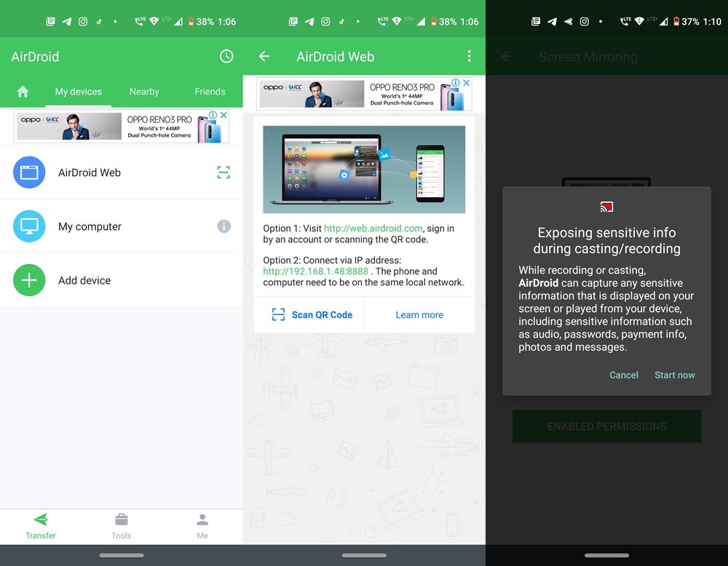
Task: Tap the dimmed ENABLED PERMISSIONS button
Action: point(606,426)
